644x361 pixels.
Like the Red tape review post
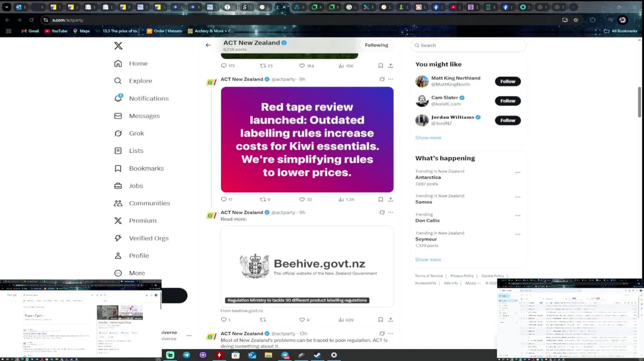tap(302, 200)
